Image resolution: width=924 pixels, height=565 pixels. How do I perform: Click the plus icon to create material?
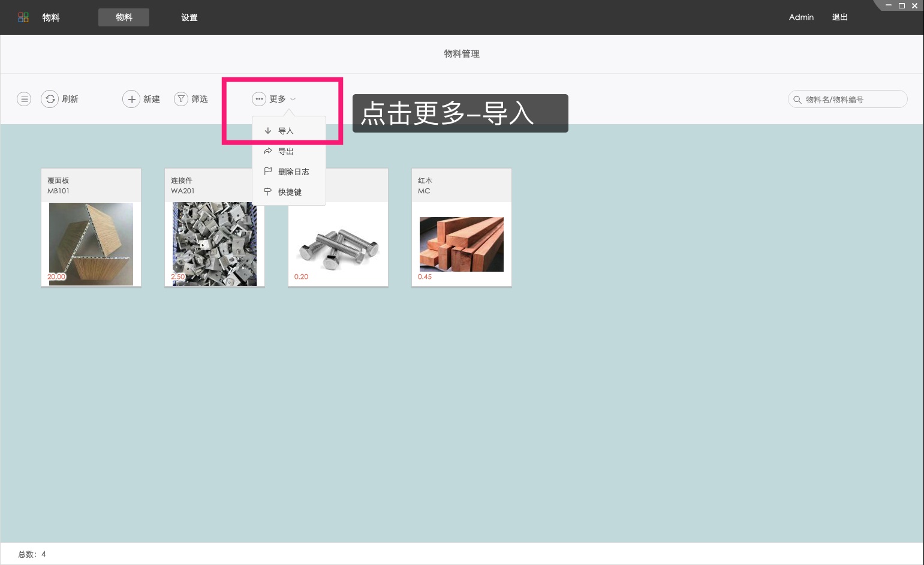[x=131, y=99]
